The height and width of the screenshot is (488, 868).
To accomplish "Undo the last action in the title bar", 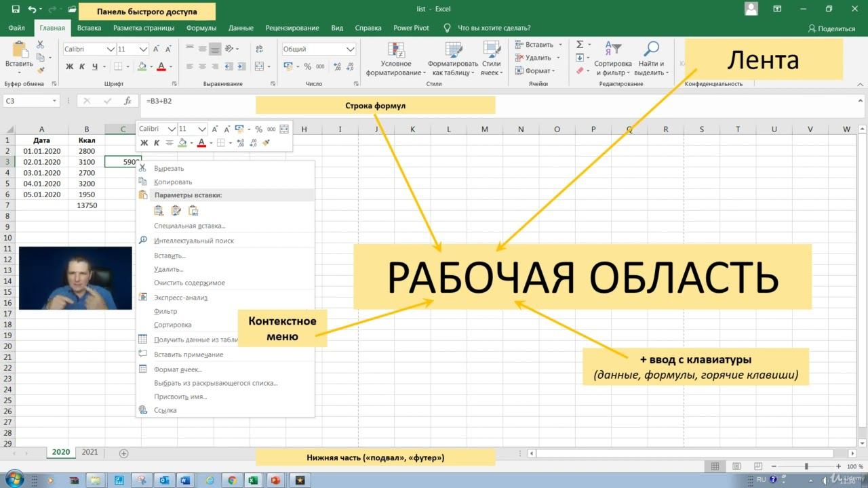I will point(33,9).
